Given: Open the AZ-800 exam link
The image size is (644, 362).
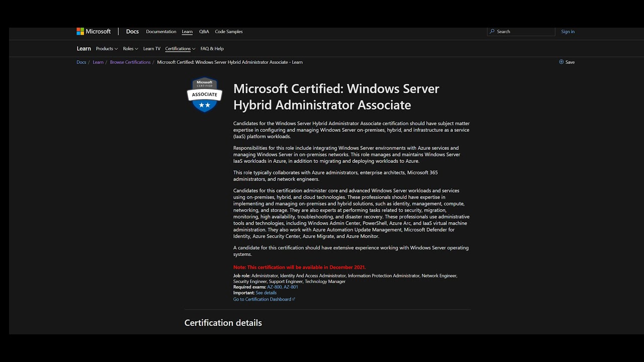Looking at the screenshot, I should (274, 287).
